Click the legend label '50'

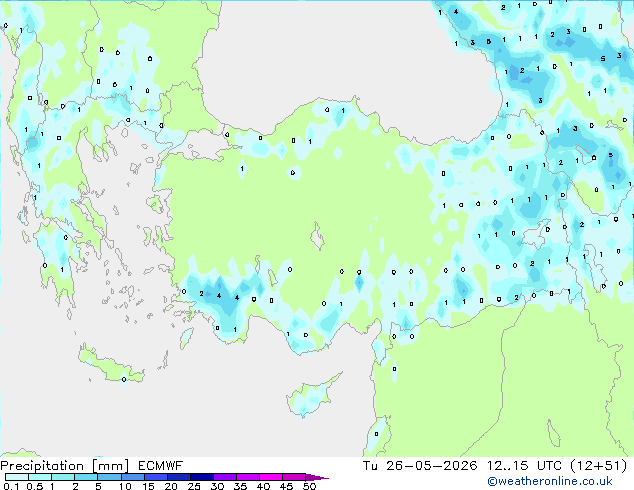[309, 486]
